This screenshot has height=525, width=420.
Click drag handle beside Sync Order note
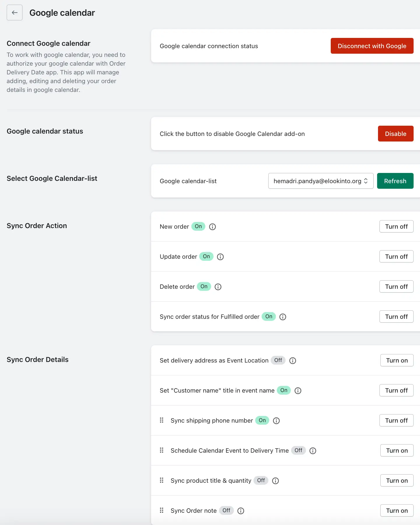pyautogui.click(x=162, y=510)
